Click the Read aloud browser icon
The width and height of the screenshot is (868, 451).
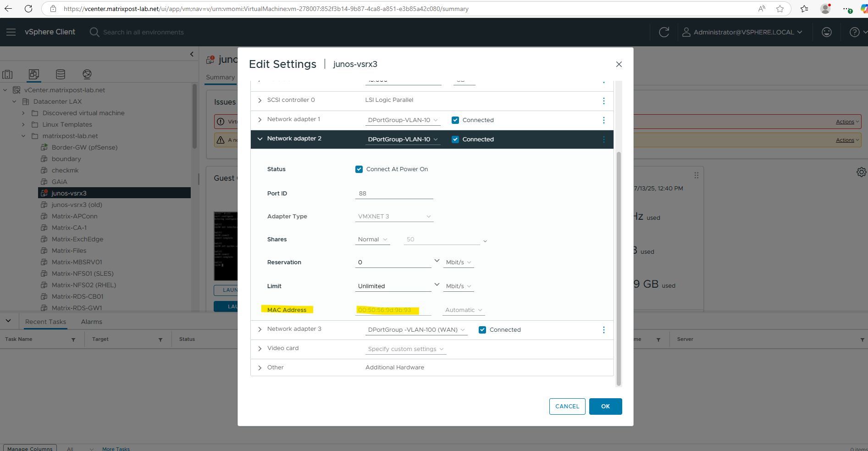[762, 9]
